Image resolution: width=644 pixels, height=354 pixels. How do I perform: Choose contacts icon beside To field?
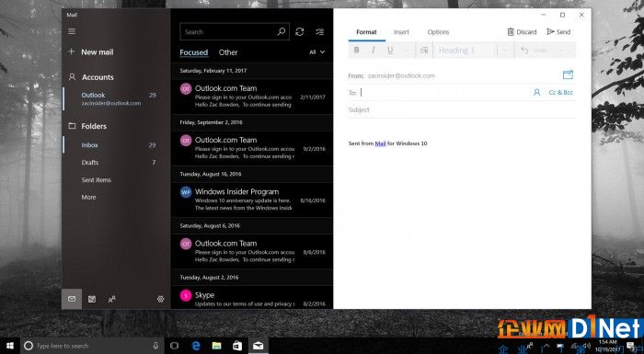click(x=536, y=92)
